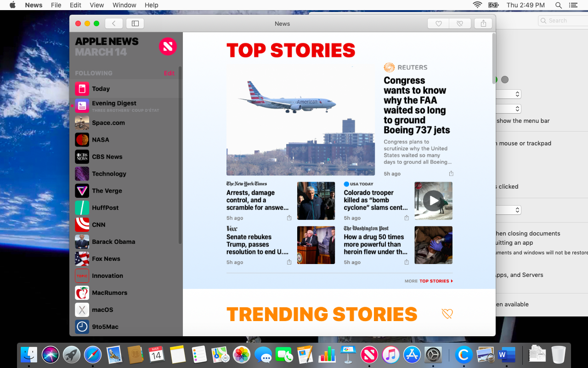Viewport: 588px width, 368px height.
Task: Open the App Store from the Dock
Action: tap(412, 355)
